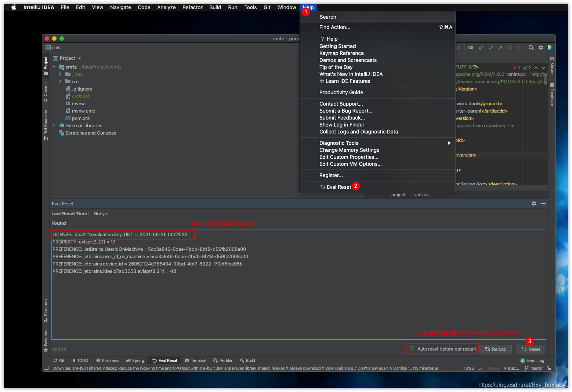Viewport: 572px width, 392px height.
Task: Click the Git update blue arrow icon
Action: [481, 47]
